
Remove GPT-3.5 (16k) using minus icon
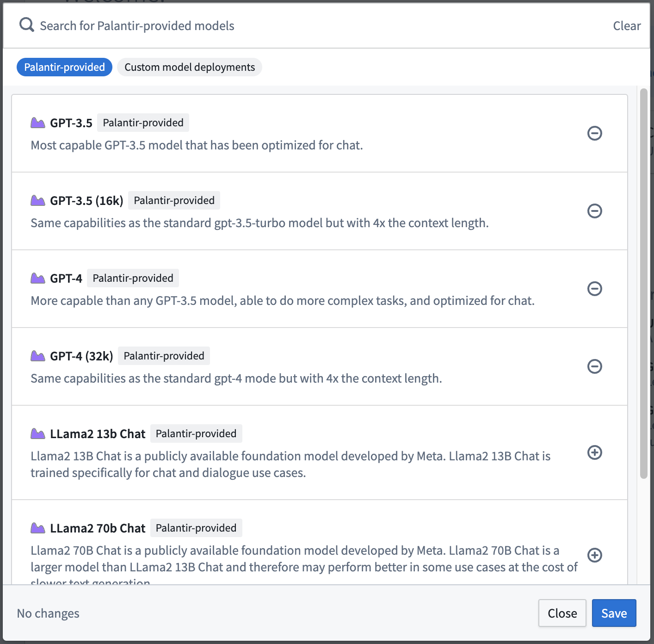(594, 211)
